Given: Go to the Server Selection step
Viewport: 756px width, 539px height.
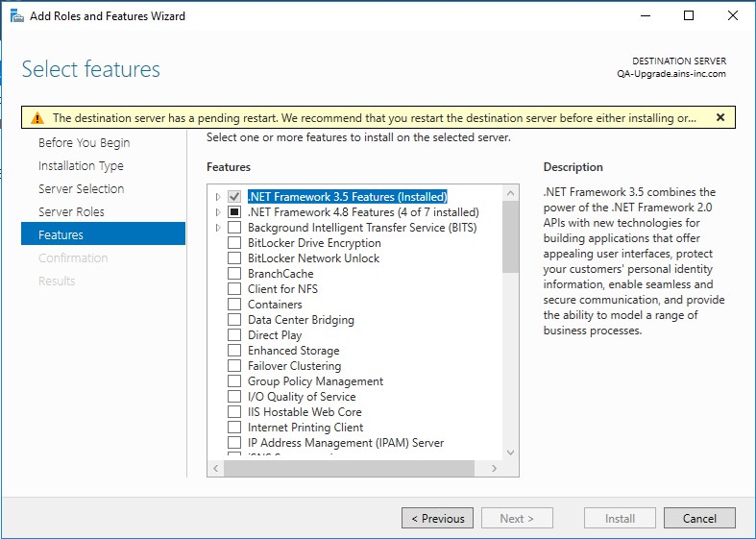Looking at the screenshot, I should 81,189.
